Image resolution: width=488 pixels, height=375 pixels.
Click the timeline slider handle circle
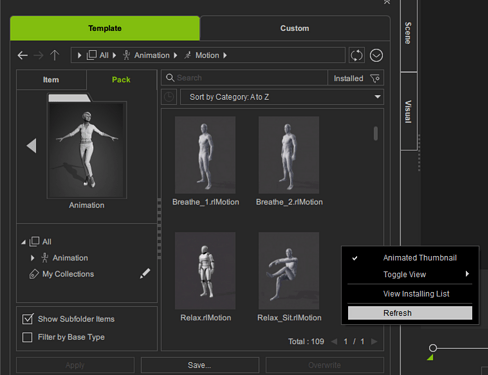pos(433,348)
